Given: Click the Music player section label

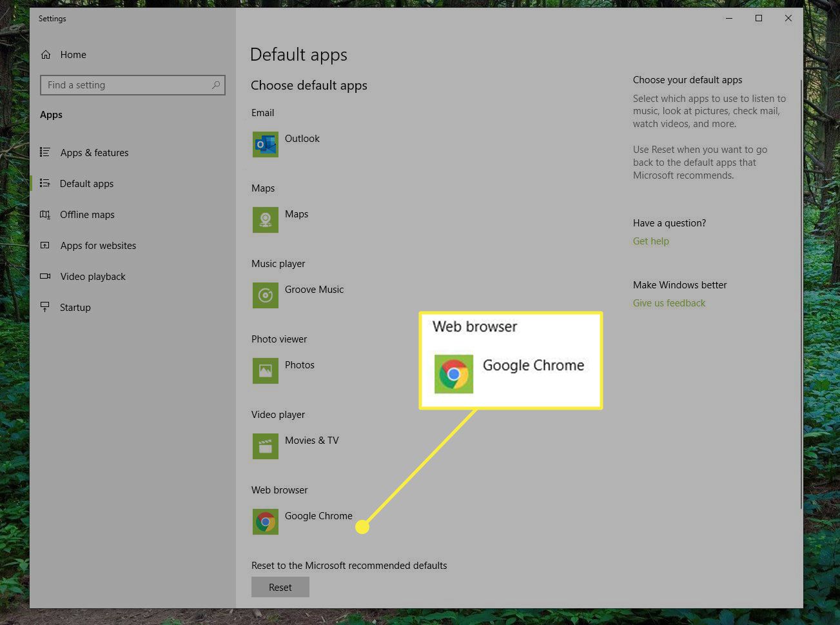Looking at the screenshot, I should pyautogui.click(x=278, y=264).
